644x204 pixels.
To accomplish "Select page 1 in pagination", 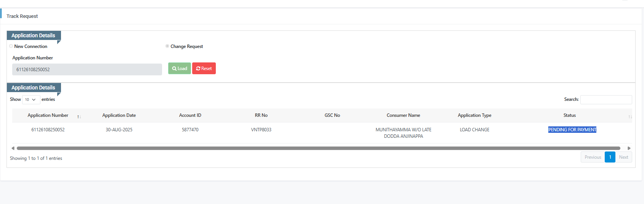I will [610, 157].
